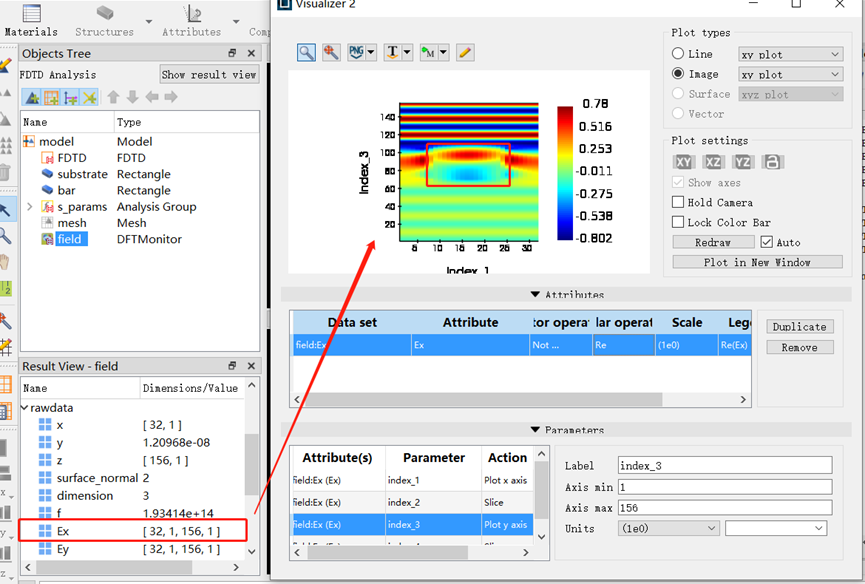This screenshot has width=865, height=584.
Task: Collapse the rawdata tree node
Action: (24, 408)
